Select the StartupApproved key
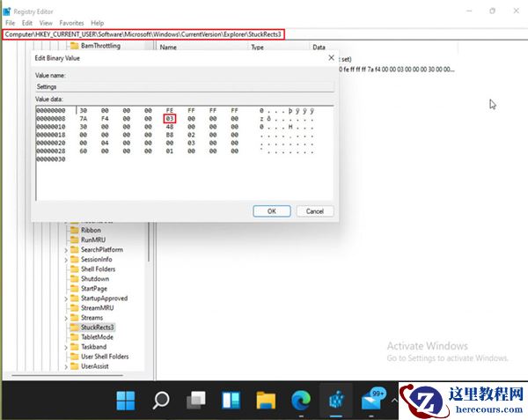This screenshot has width=528, height=420. 104,298
